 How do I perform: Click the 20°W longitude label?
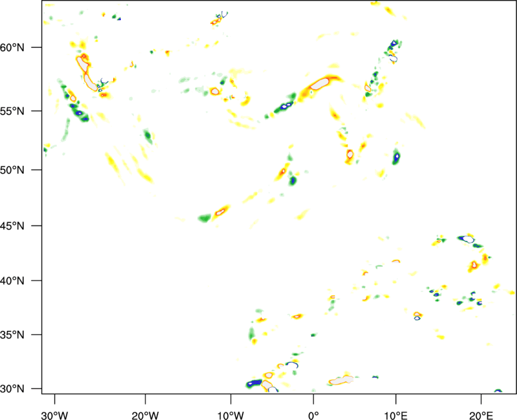[145, 414]
